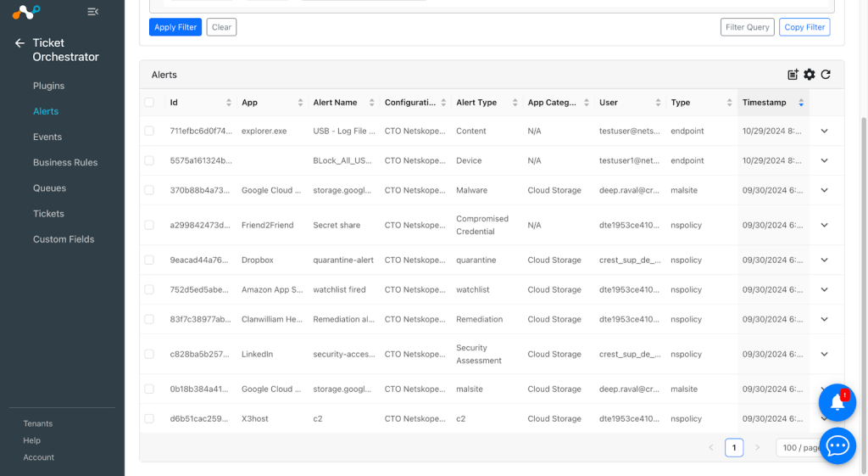868x476 pixels.
Task: Check the Friend2Friend alert row
Action: (x=149, y=225)
